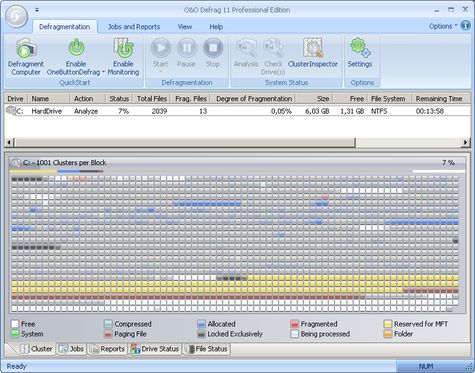The width and height of the screenshot is (475, 373).
Task: Sort by the Frag. Files column header
Action: pyautogui.click(x=191, y=99)
